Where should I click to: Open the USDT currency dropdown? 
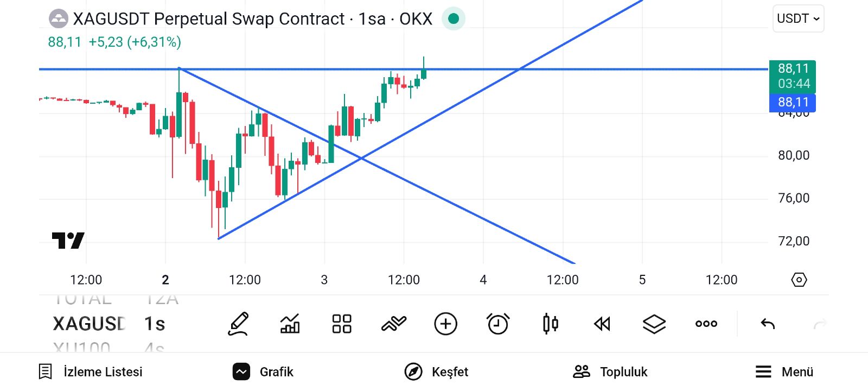(798, 18)
